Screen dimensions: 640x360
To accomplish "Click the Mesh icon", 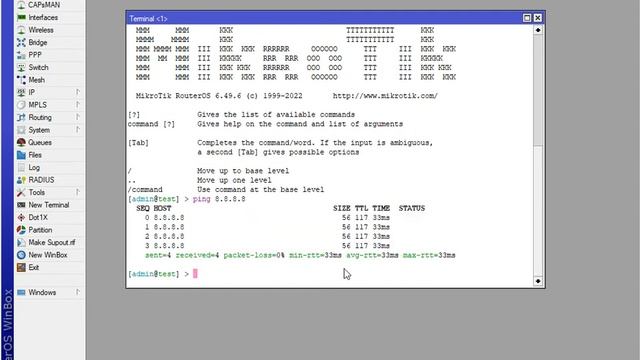I will pos(21,80).
